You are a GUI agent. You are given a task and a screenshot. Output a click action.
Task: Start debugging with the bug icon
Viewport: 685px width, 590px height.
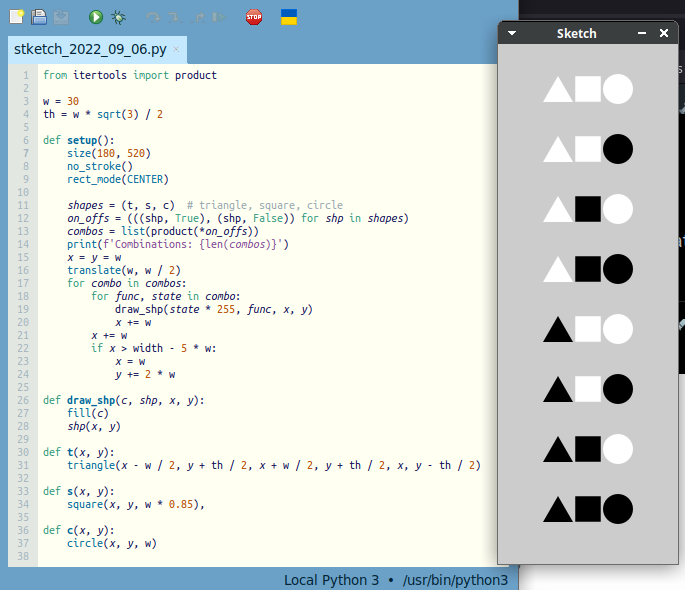tap(118, 17)
